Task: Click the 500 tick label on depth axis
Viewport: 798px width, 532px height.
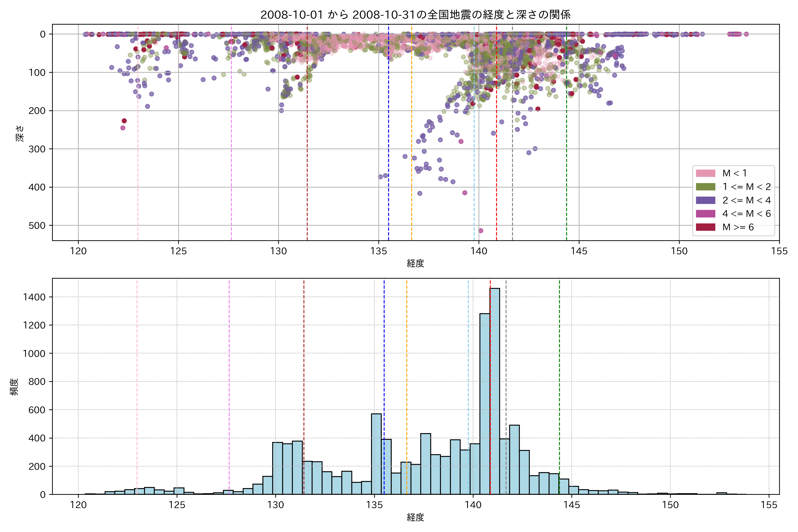Action: coord(37,226)
